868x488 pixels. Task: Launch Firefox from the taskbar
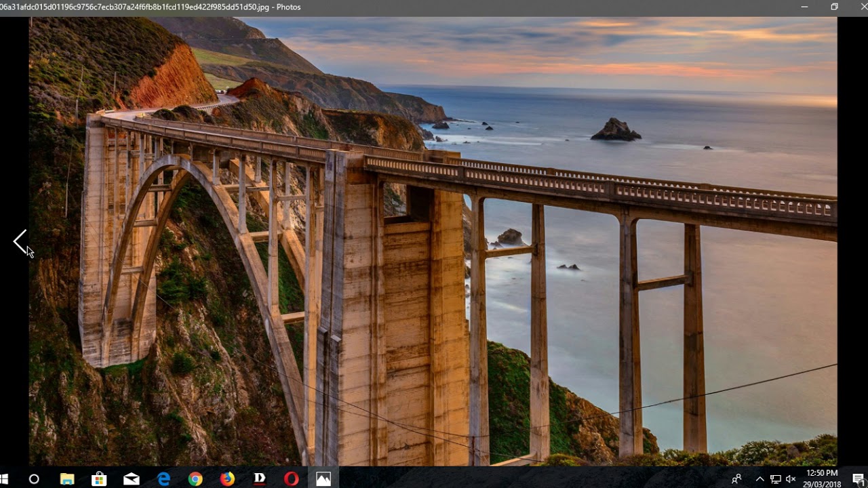[227, 478]
